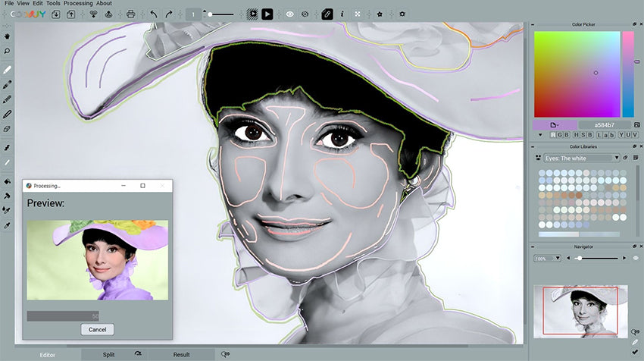Click the Redo arrow
Image resolution: width=644 pixels, height=361 pixels.
point(168,14)
